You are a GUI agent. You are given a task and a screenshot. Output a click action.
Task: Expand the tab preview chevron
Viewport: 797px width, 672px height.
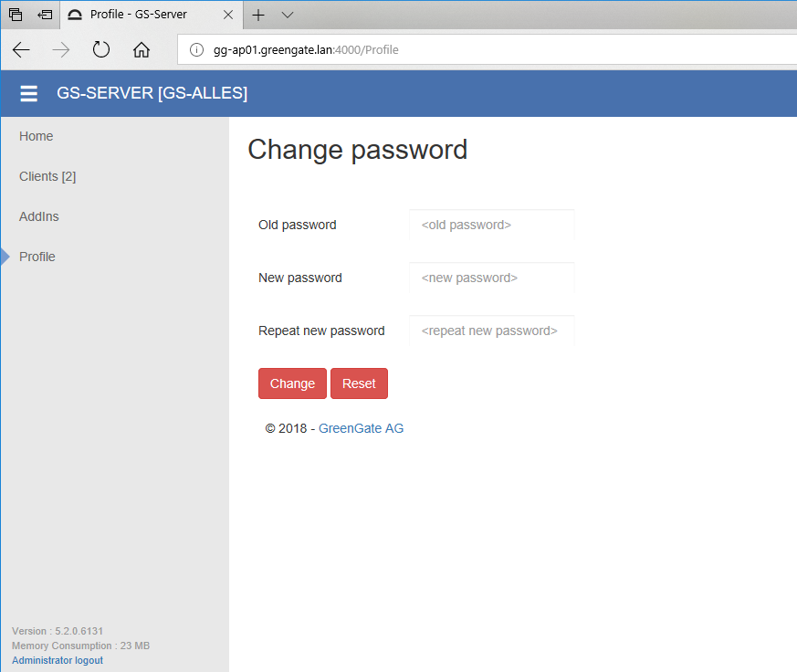pyautogui.click(x=288, y=15)
